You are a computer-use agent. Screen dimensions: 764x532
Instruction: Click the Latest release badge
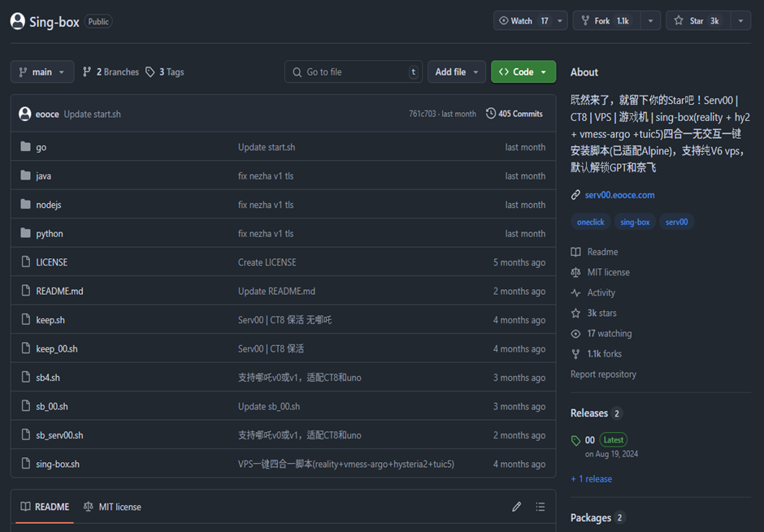[x=613, y=440]
